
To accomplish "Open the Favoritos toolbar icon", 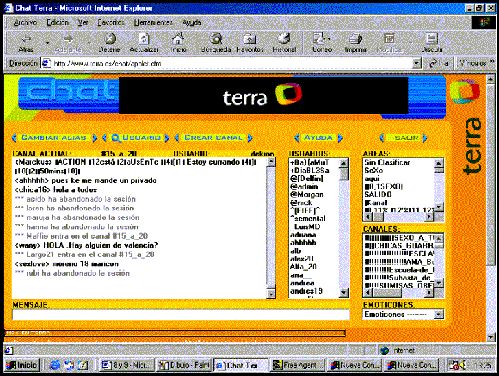I will [x=250, y=39].
